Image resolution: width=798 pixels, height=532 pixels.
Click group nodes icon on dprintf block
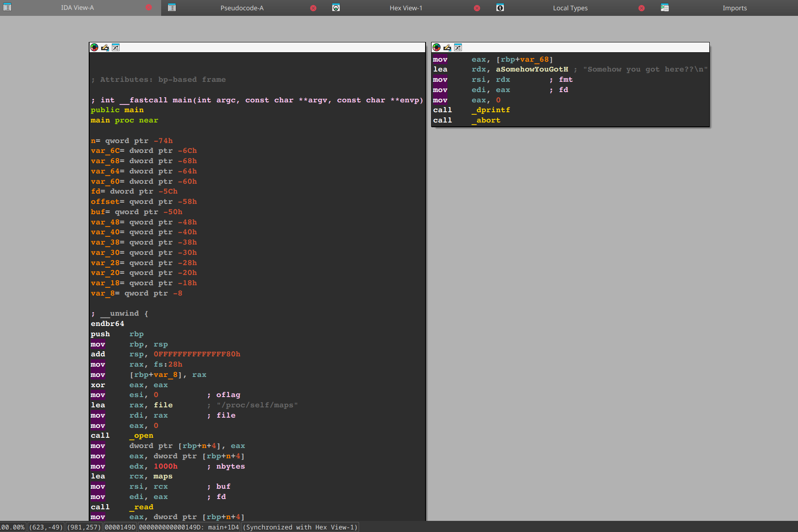[458, 48]
